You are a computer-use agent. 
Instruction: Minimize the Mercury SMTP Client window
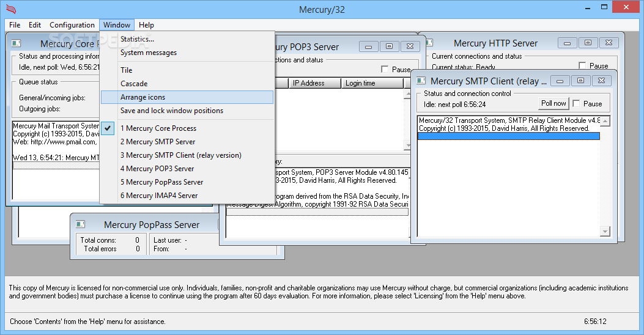560,81
